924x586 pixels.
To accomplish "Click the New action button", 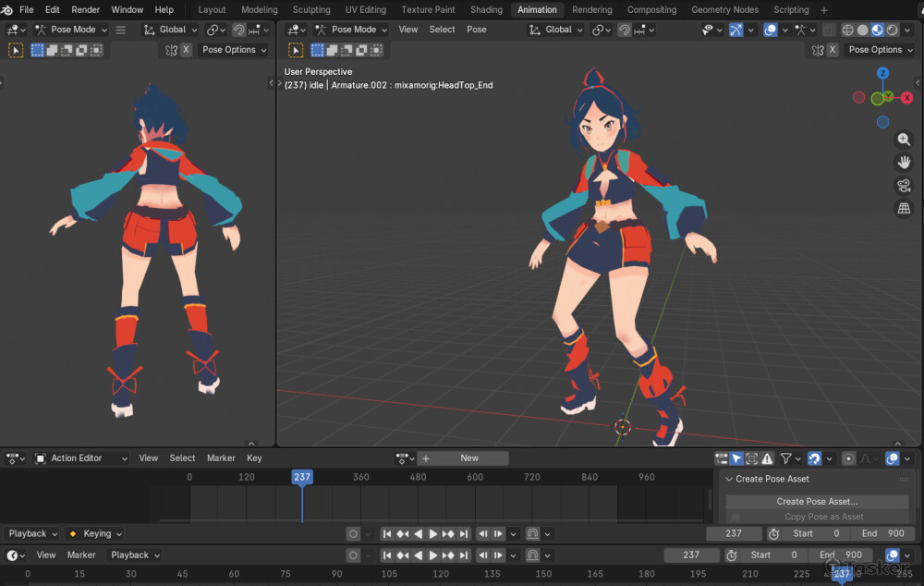I will tap(469, 458).
